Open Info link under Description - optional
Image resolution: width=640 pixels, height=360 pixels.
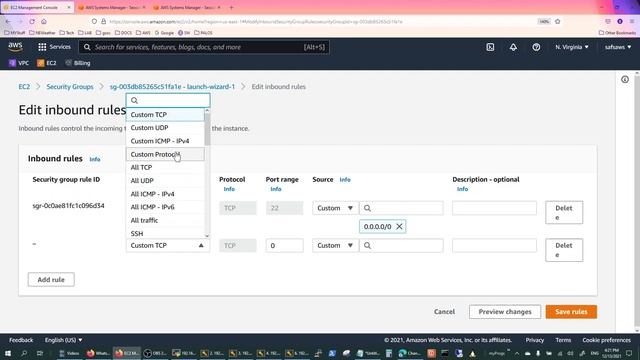point(462,189)
